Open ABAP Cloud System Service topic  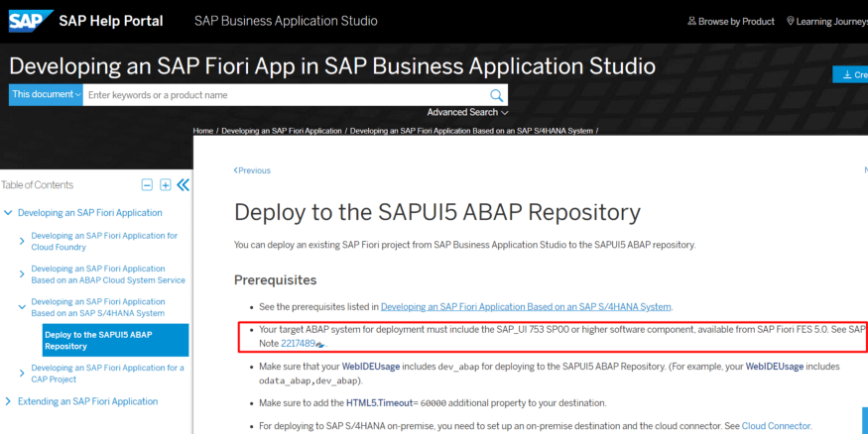(x=108, y=274)
